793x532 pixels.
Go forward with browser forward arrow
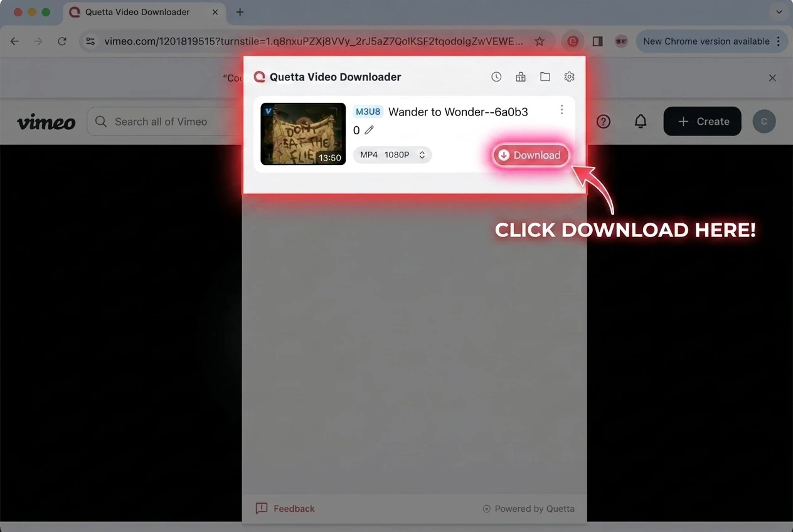click(38, 41)
